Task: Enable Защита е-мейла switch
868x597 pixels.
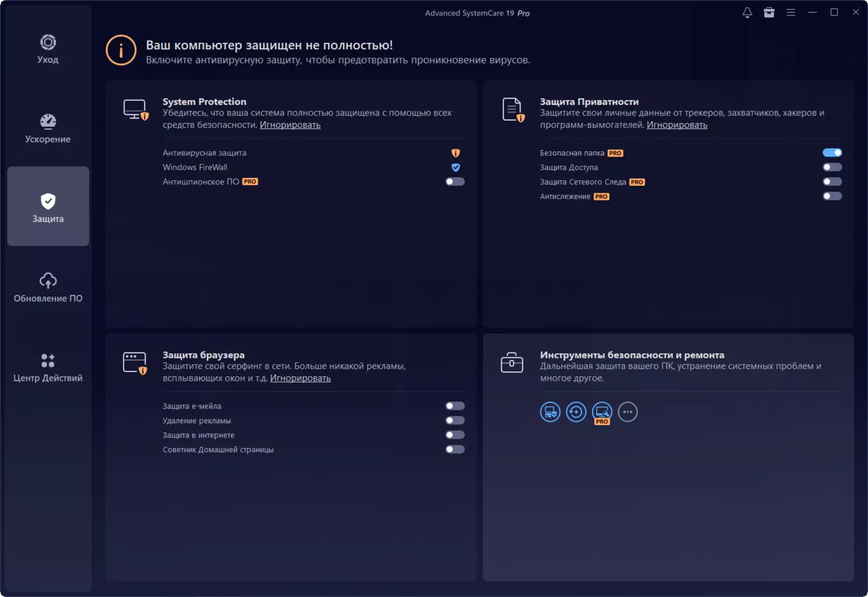Action: (x=455, y=406)
